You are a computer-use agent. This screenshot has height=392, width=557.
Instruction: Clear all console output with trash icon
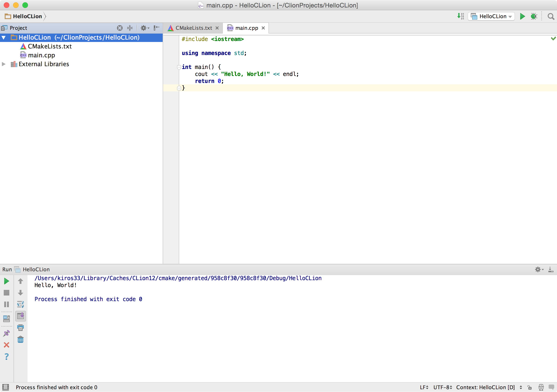point(21,340)
